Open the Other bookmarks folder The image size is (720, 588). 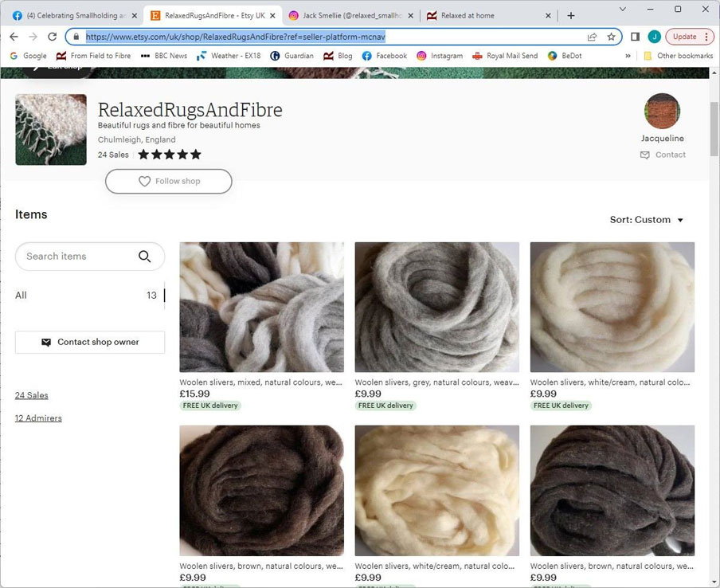pyautogui.click(x=679, y=56)
